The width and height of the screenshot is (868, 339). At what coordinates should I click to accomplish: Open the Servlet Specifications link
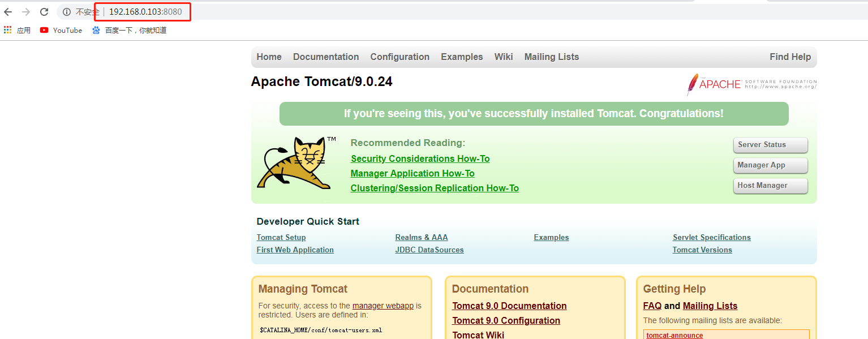click(x=712, y=237)
